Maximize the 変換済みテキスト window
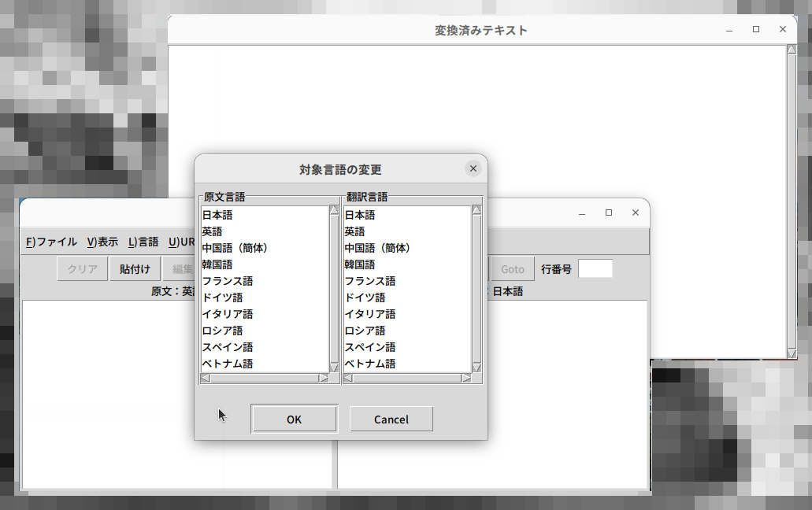 click(756, 30)
